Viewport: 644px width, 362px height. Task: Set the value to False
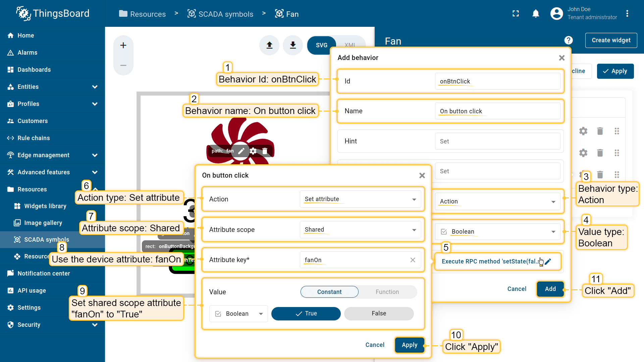coord(379,313)
